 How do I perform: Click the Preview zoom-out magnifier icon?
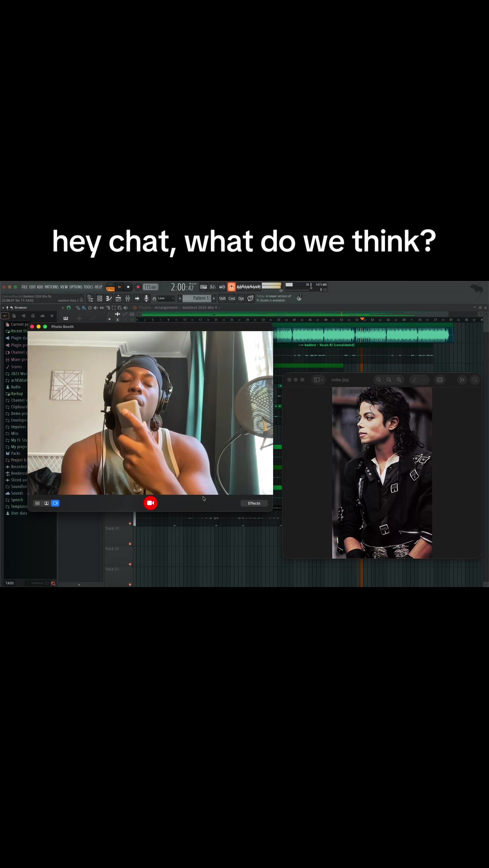coord(379,380)
